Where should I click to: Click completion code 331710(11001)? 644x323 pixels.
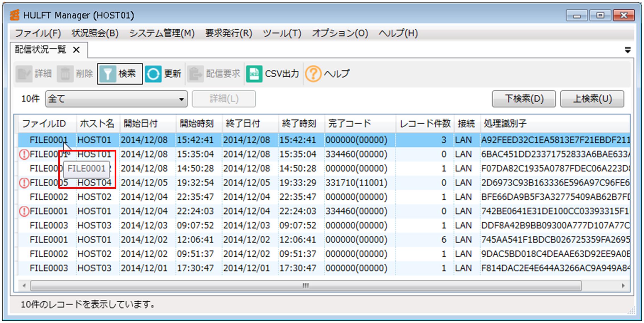[356, 183]
